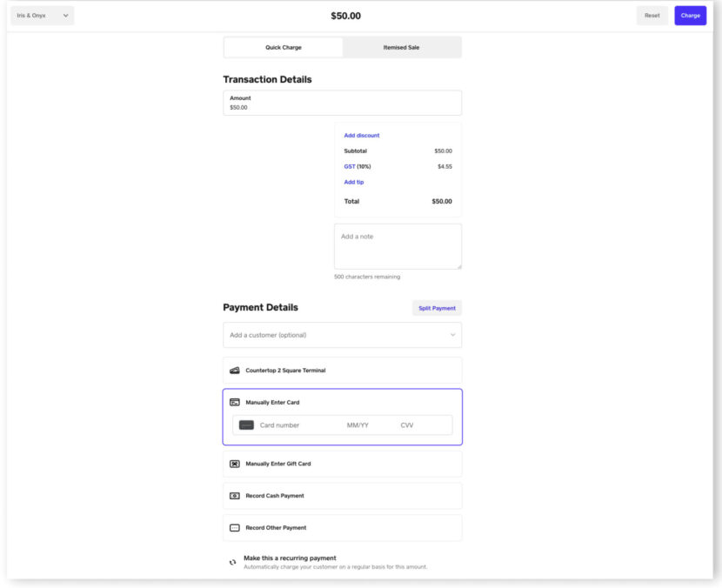Select the Quick Charge tab
Viewport: 722px width, 588px height.
[283, 46]
